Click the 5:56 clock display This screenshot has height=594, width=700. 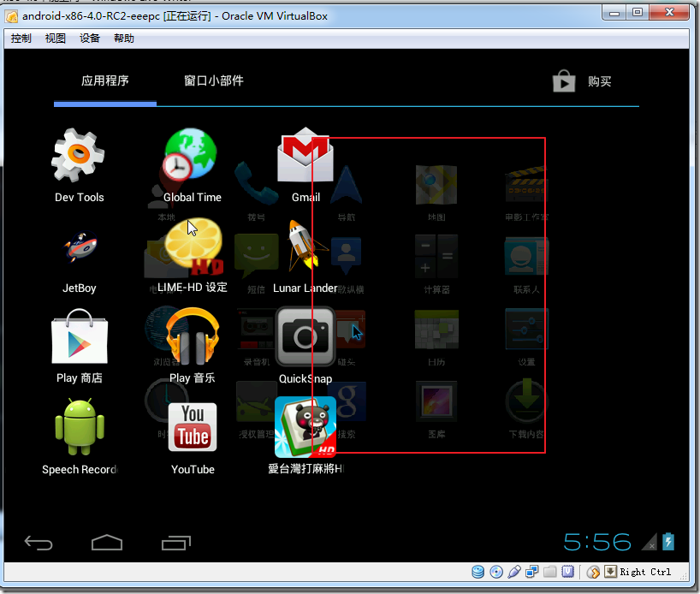point(596,542)
